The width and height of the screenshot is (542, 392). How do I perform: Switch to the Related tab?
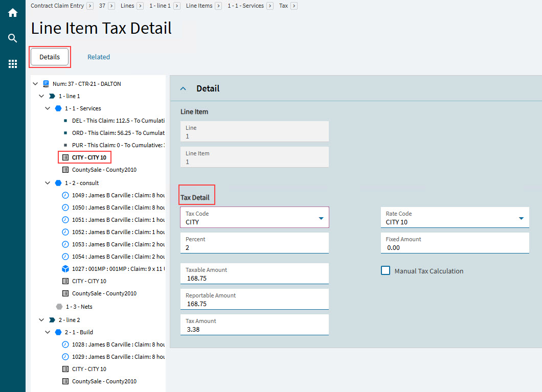pyautogui.click(x=99, y=57)
